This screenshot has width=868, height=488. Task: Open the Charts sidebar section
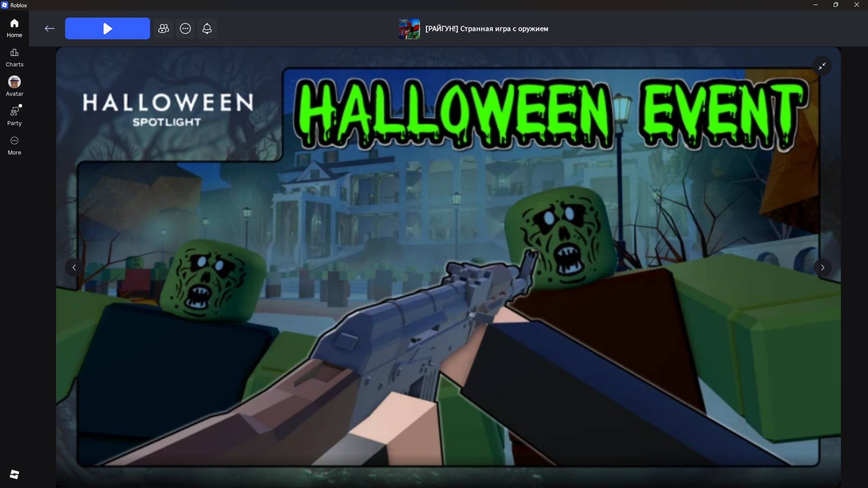pyautogui.click(x=14, y=58)
